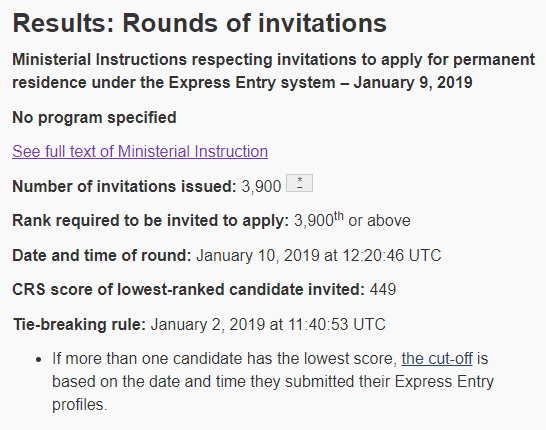Click the bullet marker before 'If more than one'
Screen dimensions: 546x430
[39, 360]
